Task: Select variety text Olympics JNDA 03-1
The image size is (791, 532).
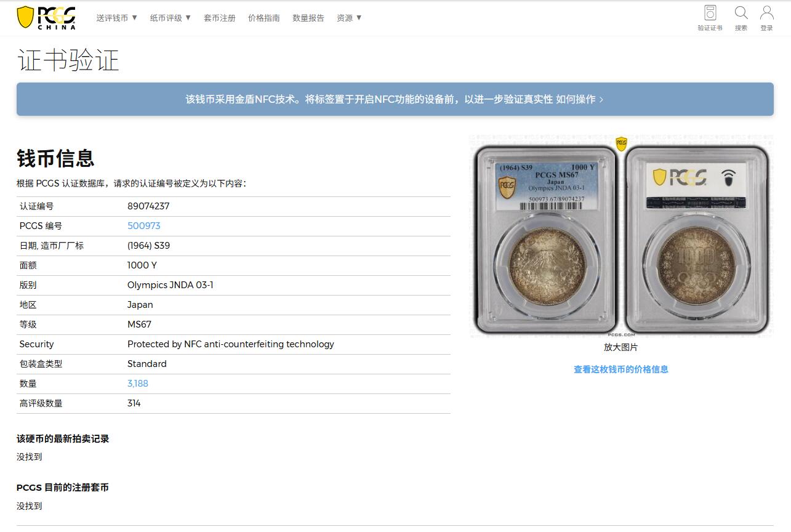Action: pyautogui.click(x=171, y=285)
